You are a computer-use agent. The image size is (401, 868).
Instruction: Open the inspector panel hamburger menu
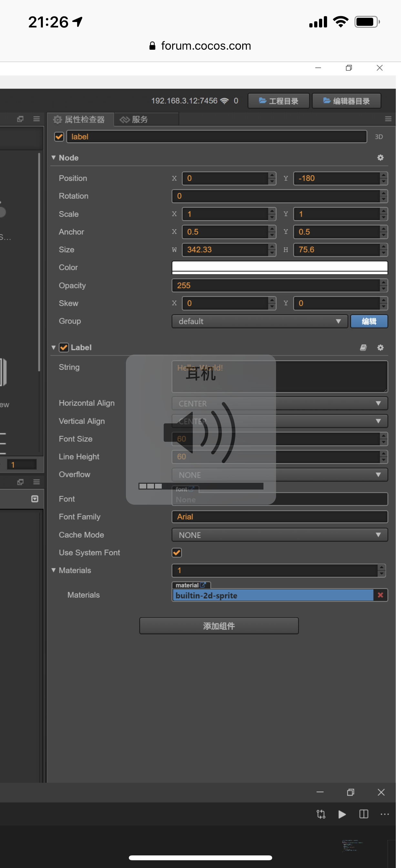click(x=388, y=119)
